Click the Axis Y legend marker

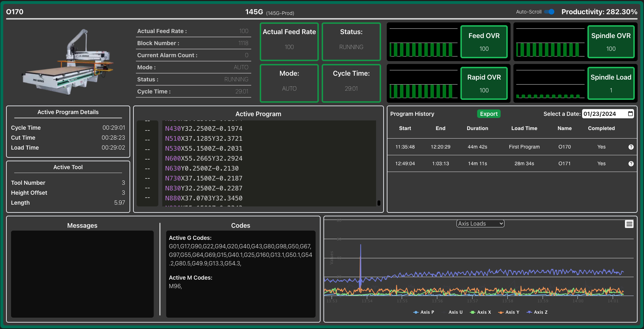[501, 312]
